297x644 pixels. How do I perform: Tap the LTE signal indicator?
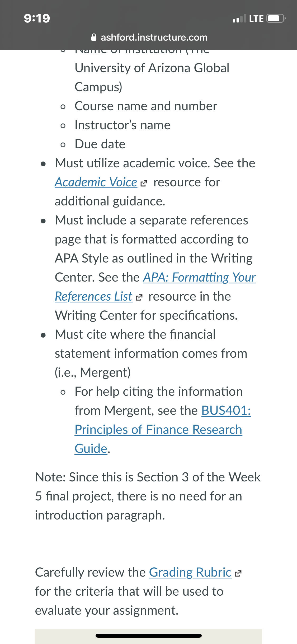pyautogui.click(x=256, y=19)
